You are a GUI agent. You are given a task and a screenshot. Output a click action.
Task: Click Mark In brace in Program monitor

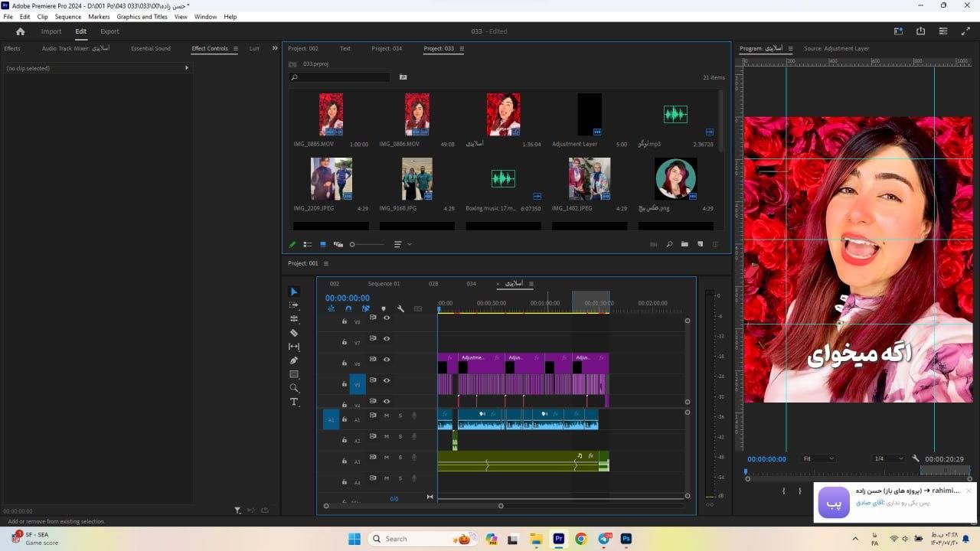click(784, 491)
